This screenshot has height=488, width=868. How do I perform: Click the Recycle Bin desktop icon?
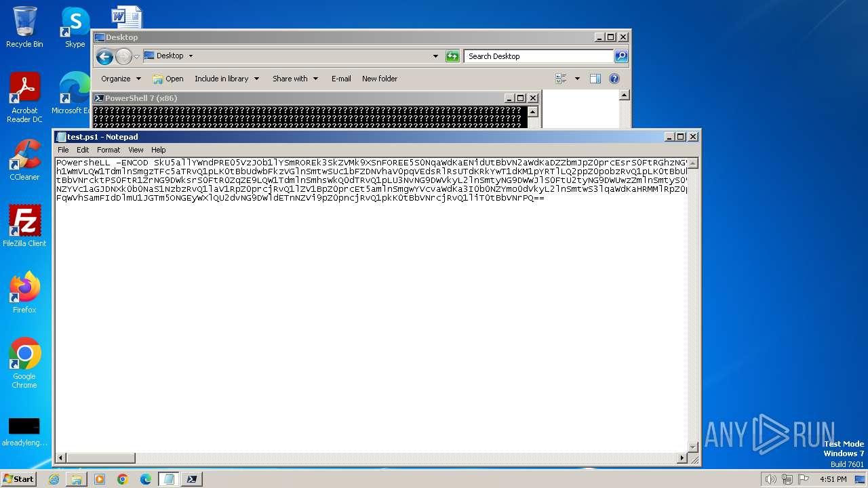pyautogui.click(x=24, y=27)
